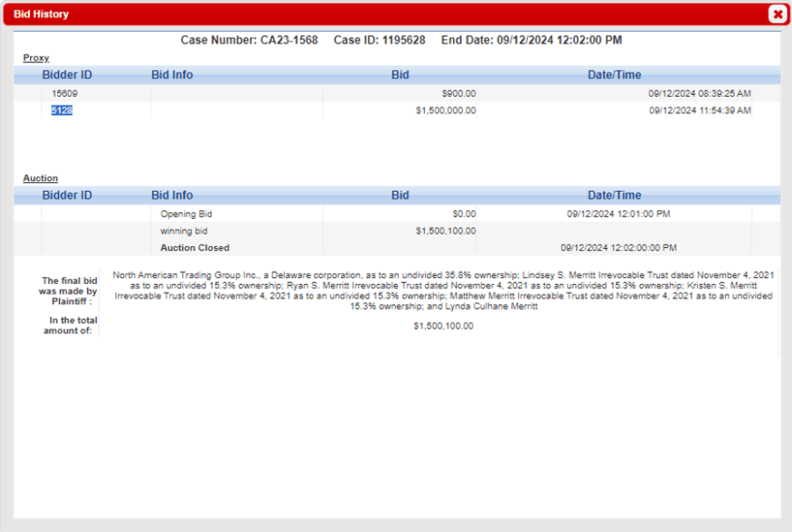Viewport: 792px width, 532px height.
Task: Click Bid Info header in Proxy table
Action: [x=172, y=75]
